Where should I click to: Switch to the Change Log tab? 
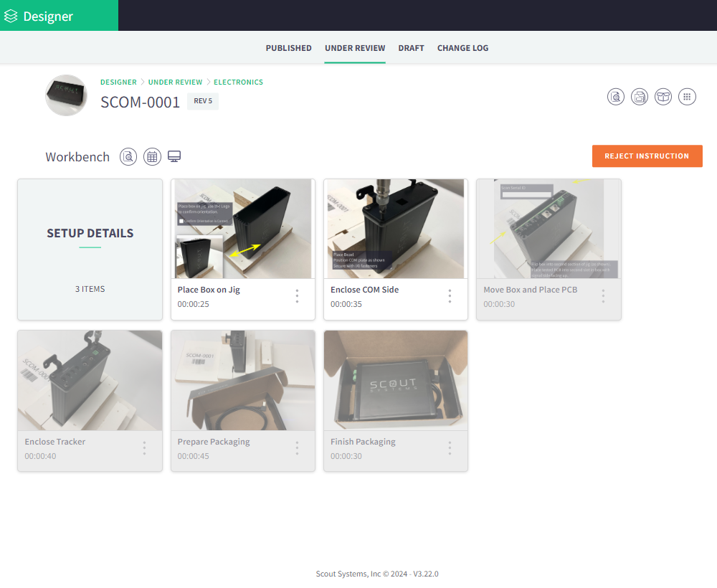[462, 48]
